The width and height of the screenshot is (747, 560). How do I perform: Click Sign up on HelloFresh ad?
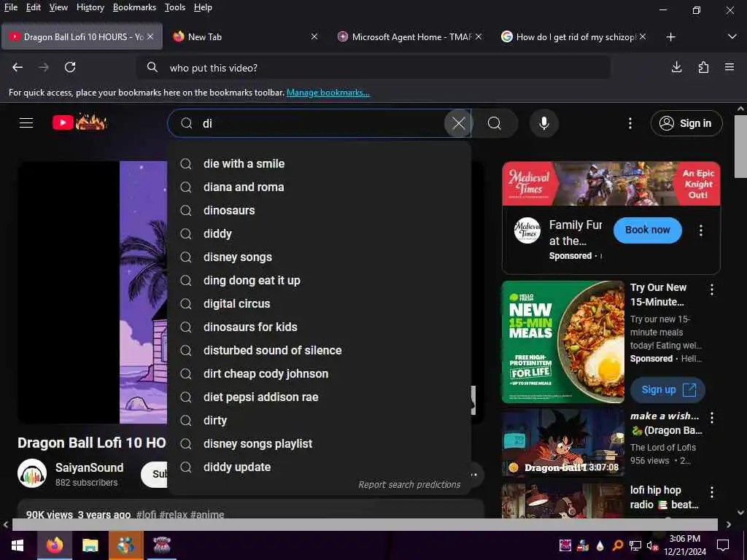(x=667, y=389)
